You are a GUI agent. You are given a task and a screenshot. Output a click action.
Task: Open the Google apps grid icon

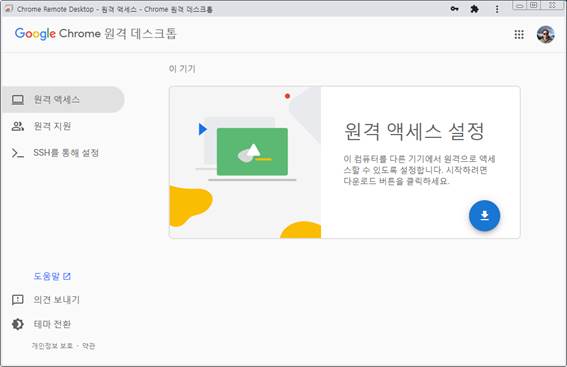(x=519, y=34)
